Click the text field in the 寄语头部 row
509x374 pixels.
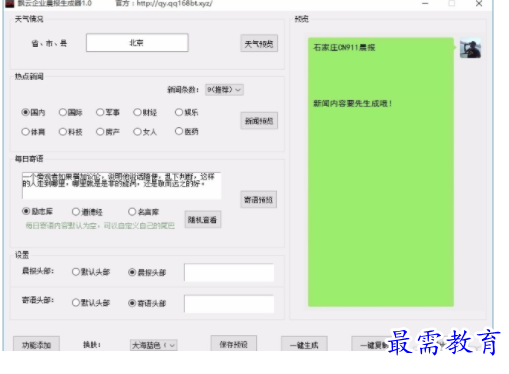pos(229,304)
